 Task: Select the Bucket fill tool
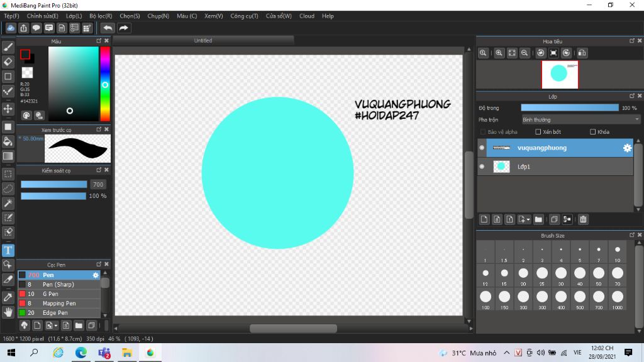8,141
